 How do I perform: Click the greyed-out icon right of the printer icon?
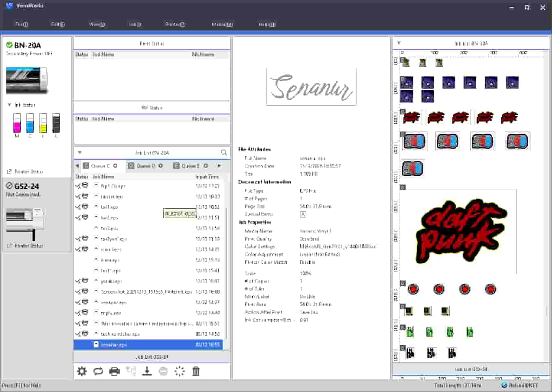point(131,371)
